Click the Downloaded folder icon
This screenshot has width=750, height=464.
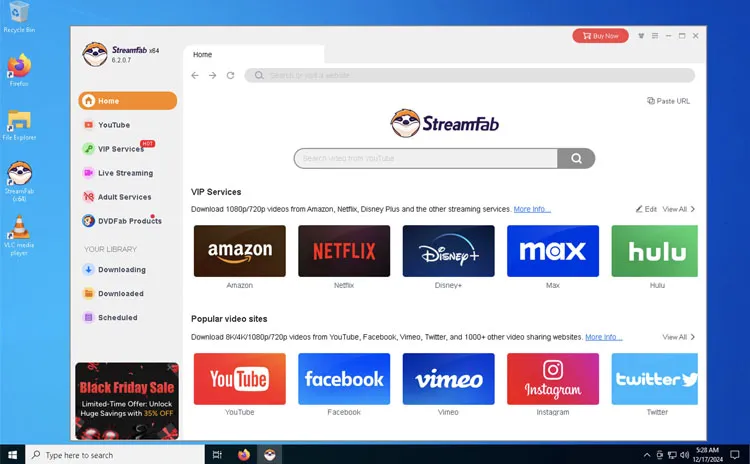88,293
